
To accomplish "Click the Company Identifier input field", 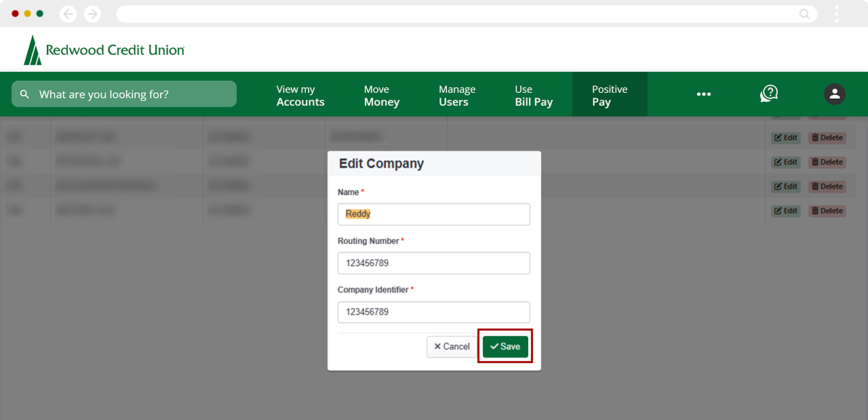I will pos(434,312).
